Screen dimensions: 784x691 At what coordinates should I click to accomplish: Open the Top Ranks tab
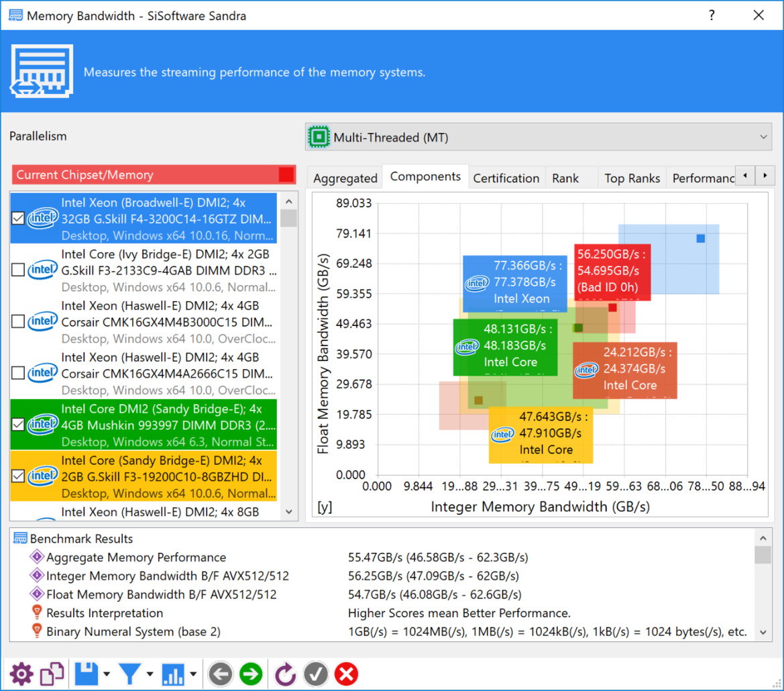tap(632, 178)
